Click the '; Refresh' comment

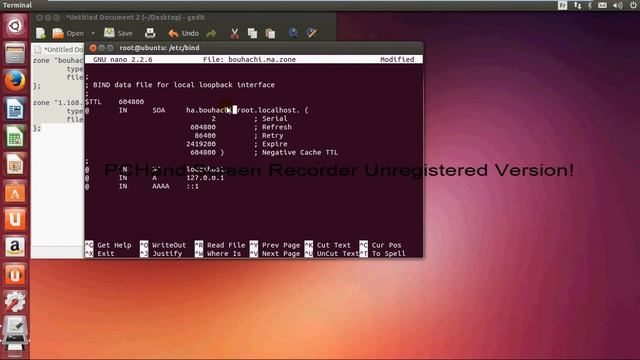273,127
